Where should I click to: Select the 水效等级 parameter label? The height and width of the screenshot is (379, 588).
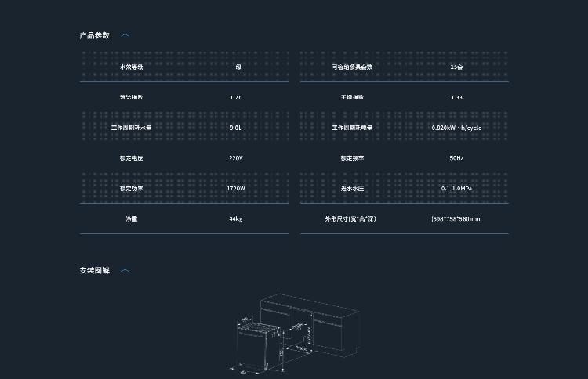point(132,67)
